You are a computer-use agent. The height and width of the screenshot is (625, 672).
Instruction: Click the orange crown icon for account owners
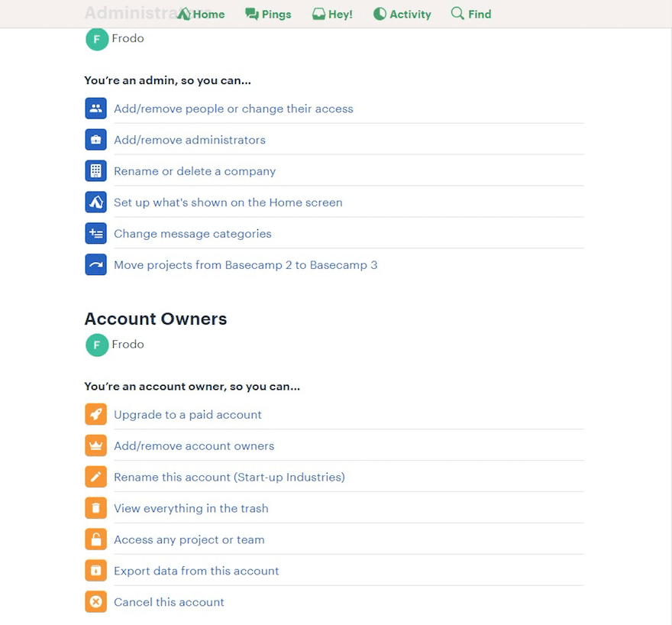pyautogui.click(x=95, y=445)
